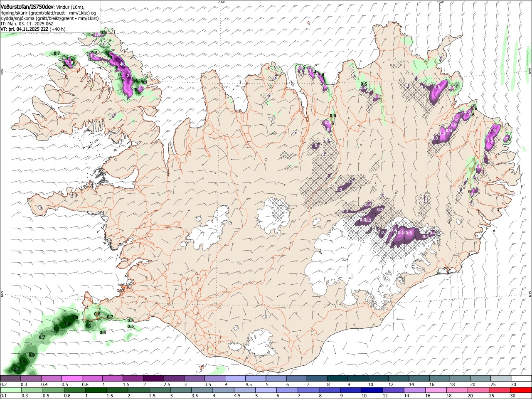Select snow-scale swatch between 0.5 and 0.8
The width and height of the screenshot is (532, 399).
(71, 378)
